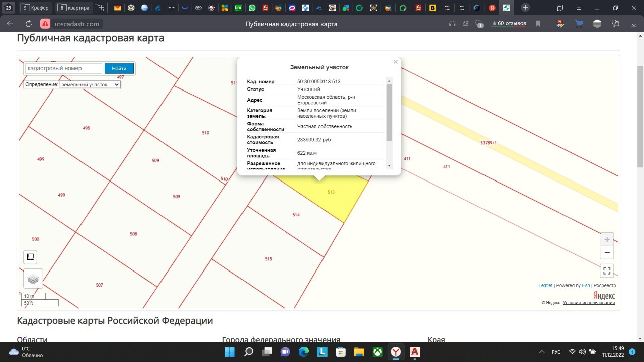Screen dimensions: 644x362
Task: Open the Крафер tab group
Action: [x=36, y=8]
